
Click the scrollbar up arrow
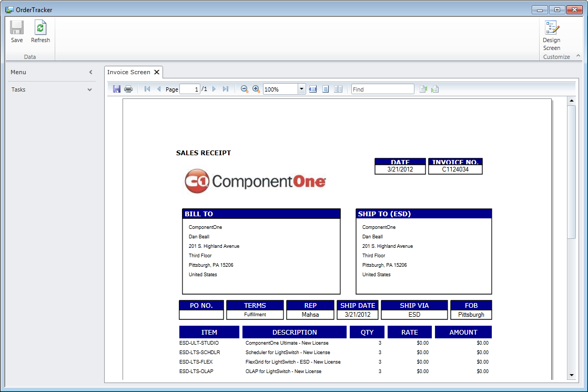(572, 100)
